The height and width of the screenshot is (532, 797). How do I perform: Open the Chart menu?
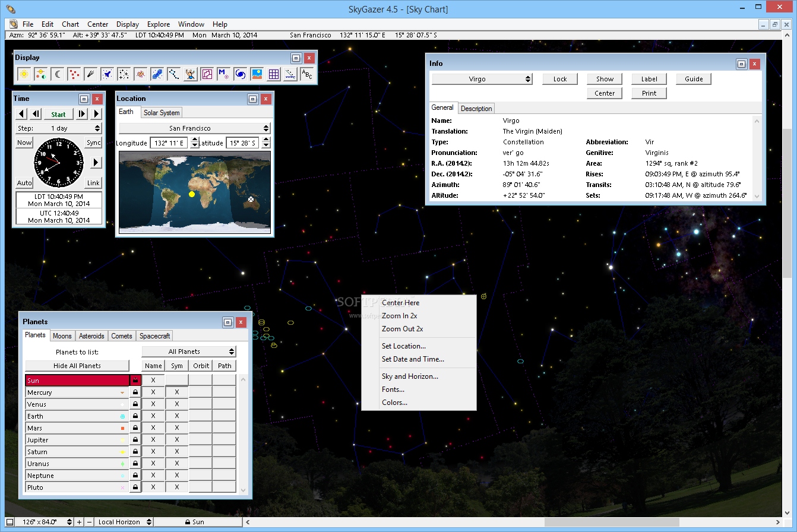[70, 24]
